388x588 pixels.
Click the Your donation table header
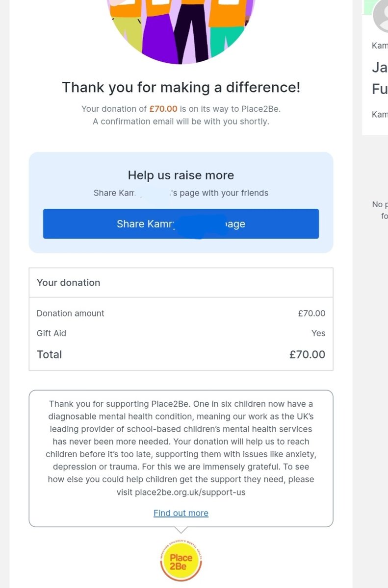181,283
